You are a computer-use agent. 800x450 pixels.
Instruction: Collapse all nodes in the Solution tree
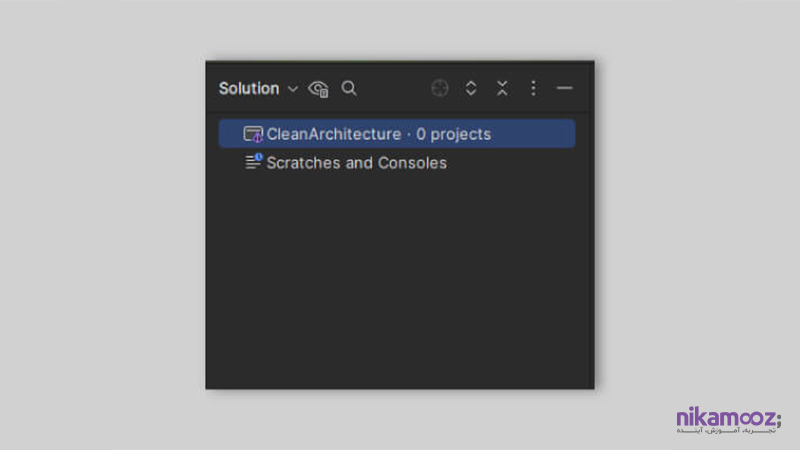click(x=502, y=88)
